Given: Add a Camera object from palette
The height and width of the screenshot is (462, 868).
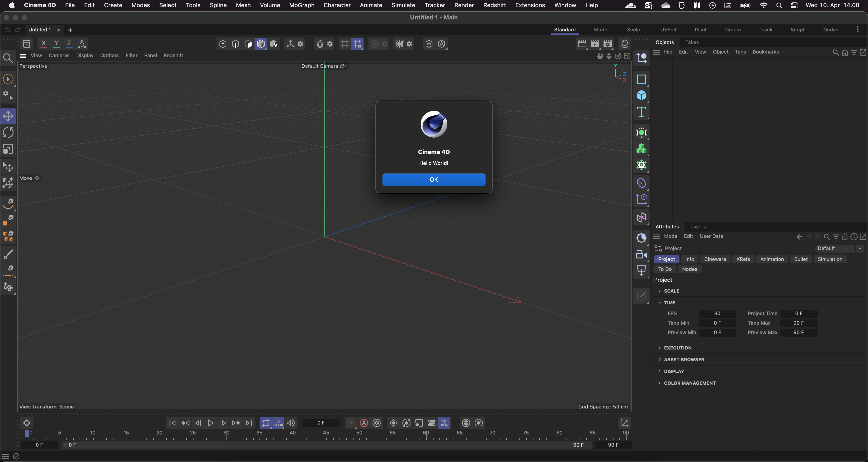Looking at the screenshot, I should click(641, 255).
